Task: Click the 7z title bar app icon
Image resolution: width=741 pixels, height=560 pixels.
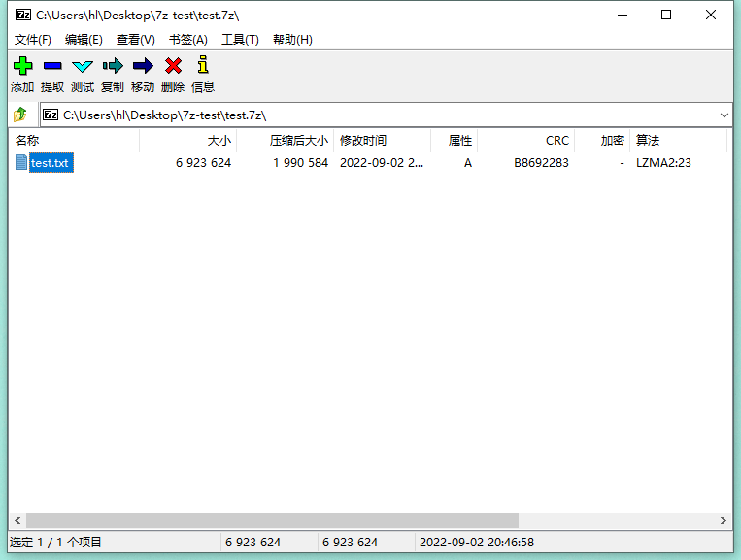Action: click(23, 15)
